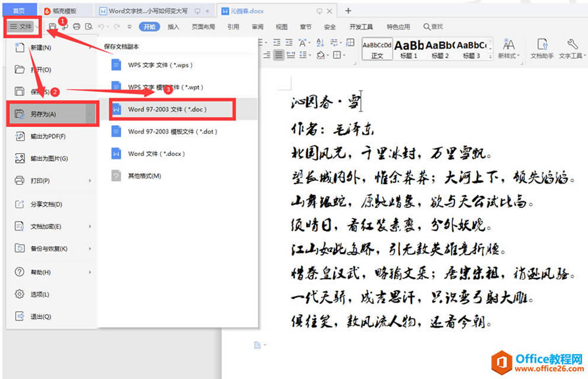588x379 pixels.
Task: Click the 选项 gear icon
Action: [x=20, y=294]
